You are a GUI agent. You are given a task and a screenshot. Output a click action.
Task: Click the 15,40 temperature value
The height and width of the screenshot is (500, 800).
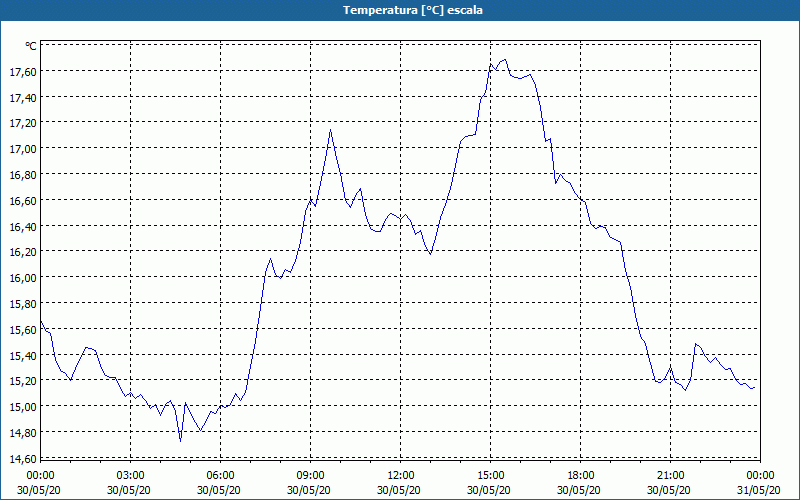click(x=23, y=356)
